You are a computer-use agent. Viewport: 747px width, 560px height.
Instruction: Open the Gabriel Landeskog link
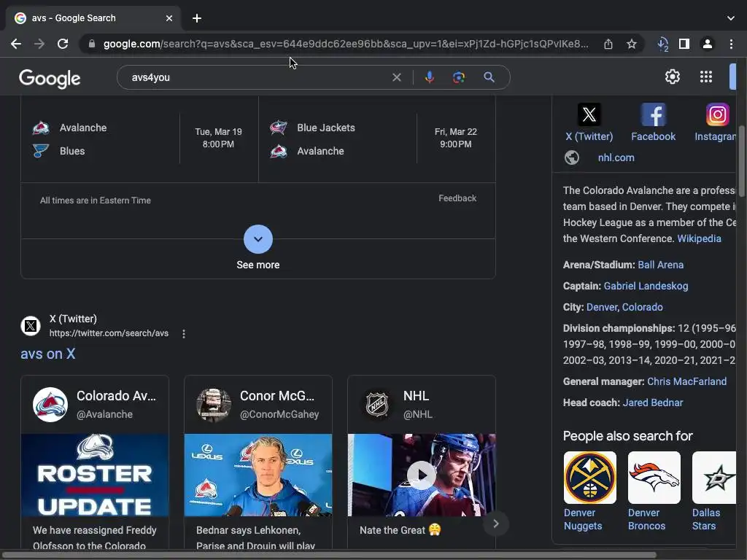click(x=646, y=286)
